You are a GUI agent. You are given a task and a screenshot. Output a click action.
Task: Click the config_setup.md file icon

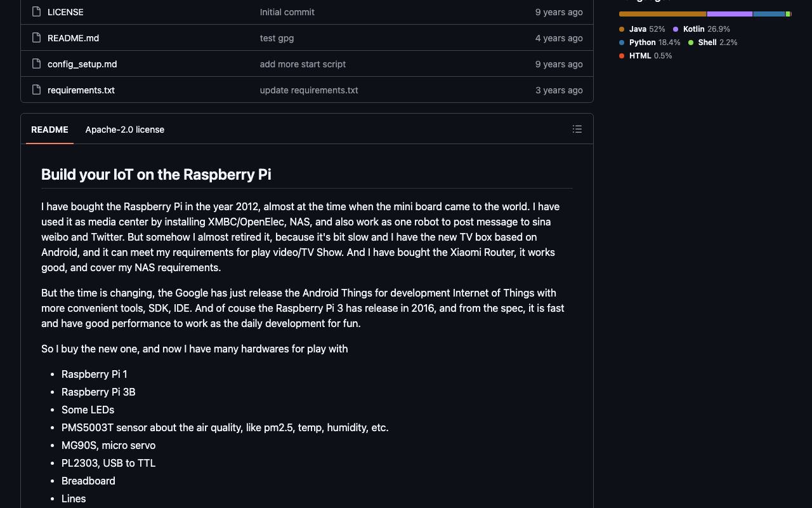36,63
